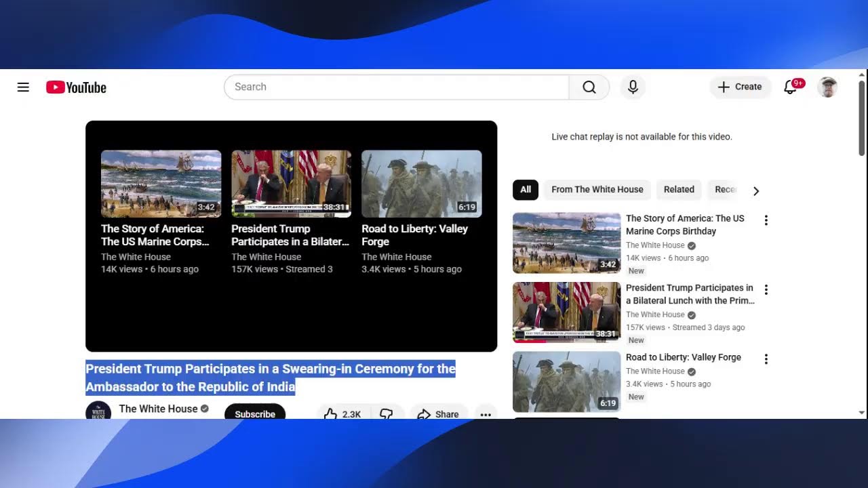Click 14K views text in sidebar
868x488 pixels.
click(643, 258)
